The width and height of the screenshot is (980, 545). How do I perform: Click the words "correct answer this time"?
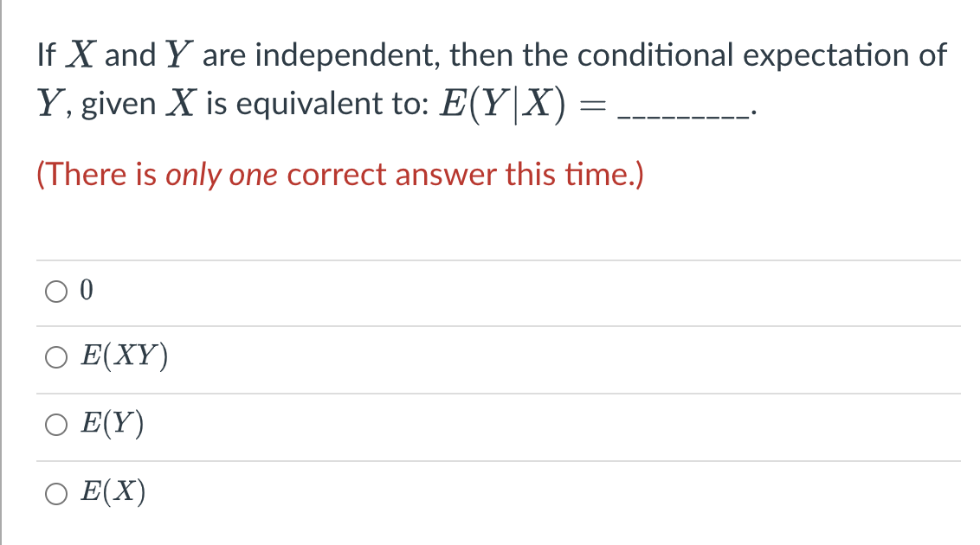[x=465, y=175]
